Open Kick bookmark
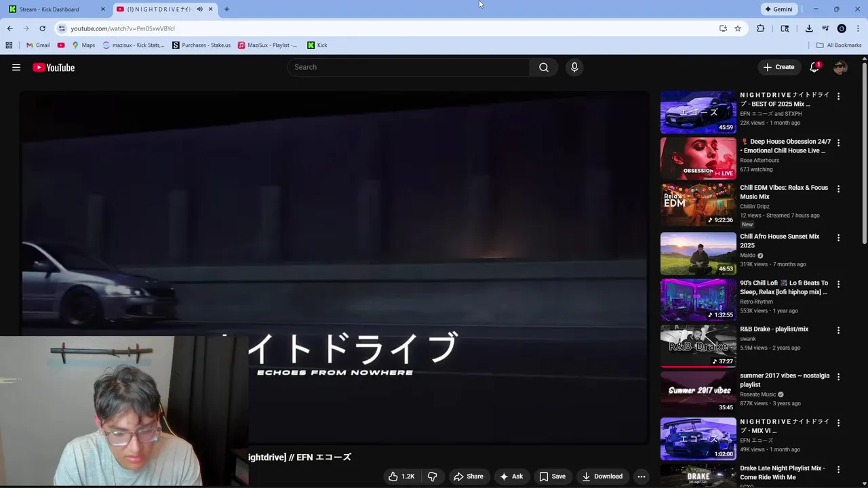This screenshot has width=868, height=488. [317, 45]
